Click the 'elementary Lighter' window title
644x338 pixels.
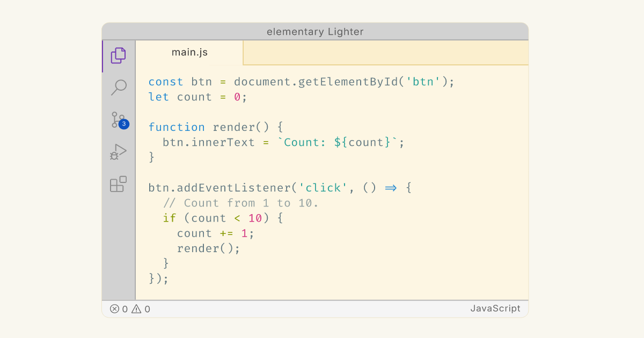(315, 32)
